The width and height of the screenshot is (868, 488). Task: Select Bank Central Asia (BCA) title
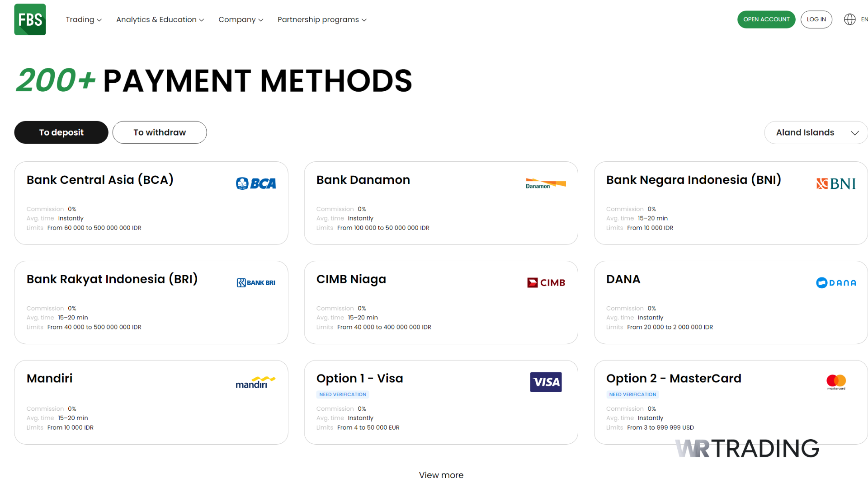[100, 180]
